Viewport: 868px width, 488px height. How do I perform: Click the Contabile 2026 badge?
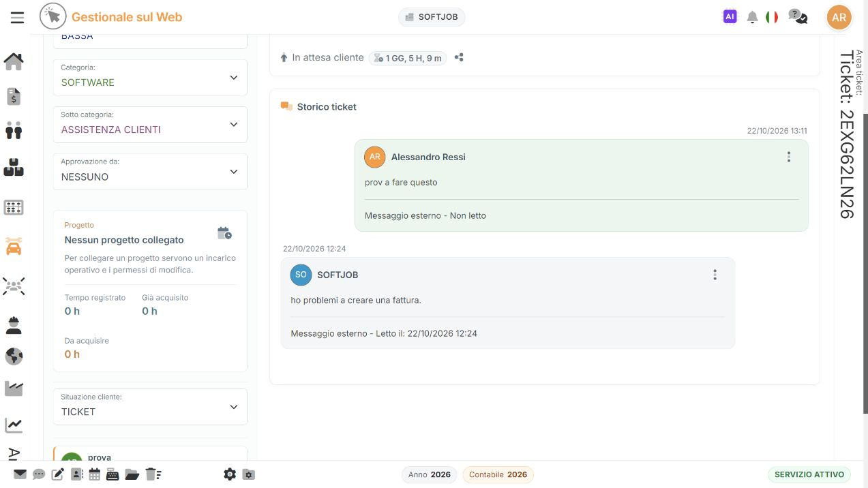point(498,474)
